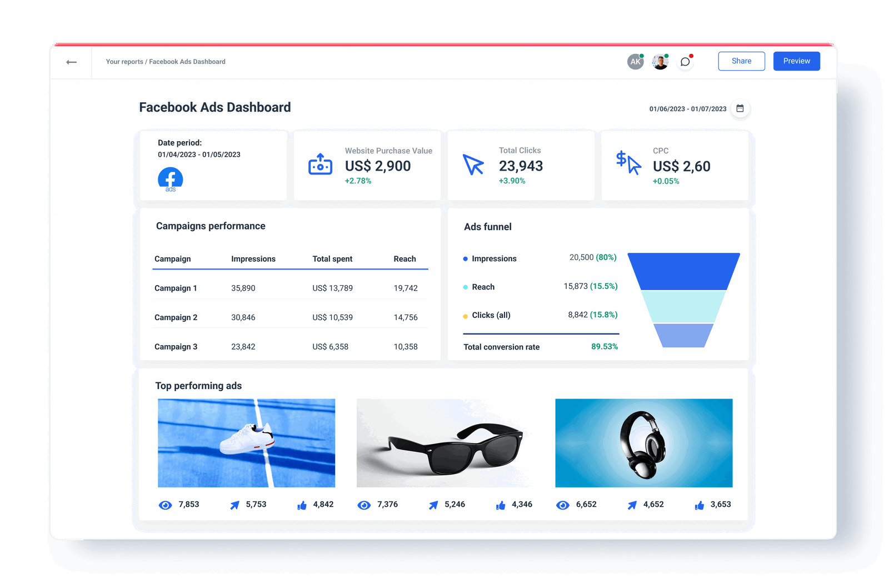Select the Facebook Ads Dashboard breadcrumb item

click(187, 62)
